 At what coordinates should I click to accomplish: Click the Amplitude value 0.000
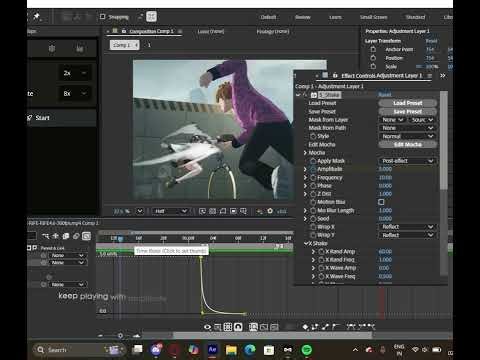tap(385, 169)
